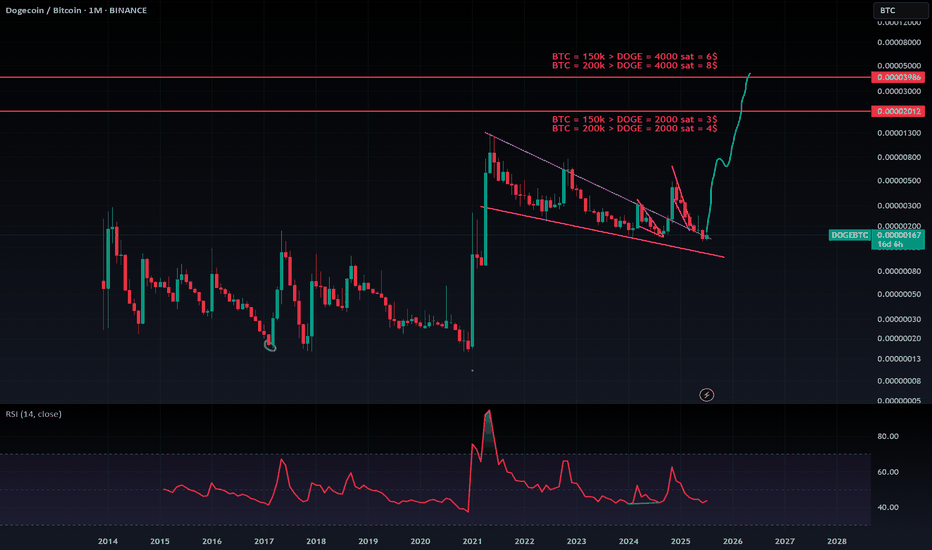Click the 2014 label on the time axis
932x550 pixels.
click(108, 541)
